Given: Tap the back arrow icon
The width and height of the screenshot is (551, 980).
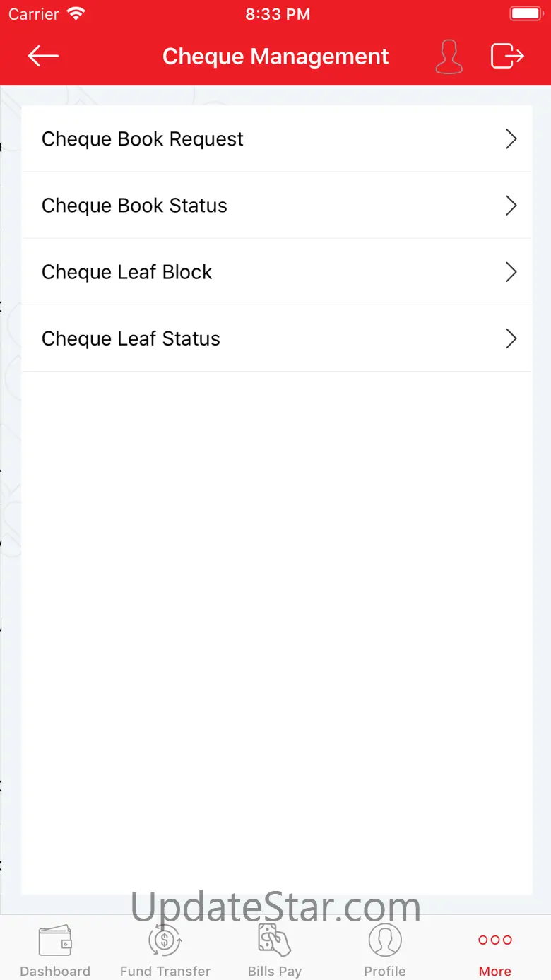Looking at the screenshot, I should pyautogui.click(x=43, y=56).
